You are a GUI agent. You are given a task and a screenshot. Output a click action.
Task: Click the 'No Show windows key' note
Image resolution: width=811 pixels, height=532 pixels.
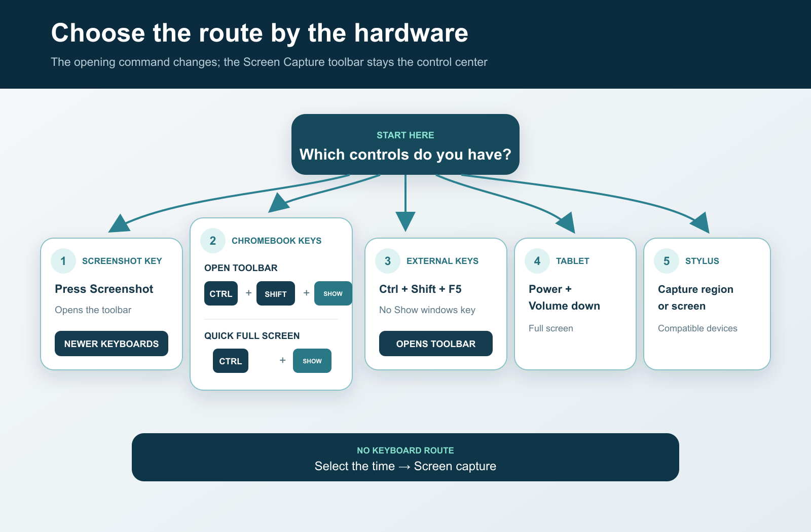pos(427,310)
